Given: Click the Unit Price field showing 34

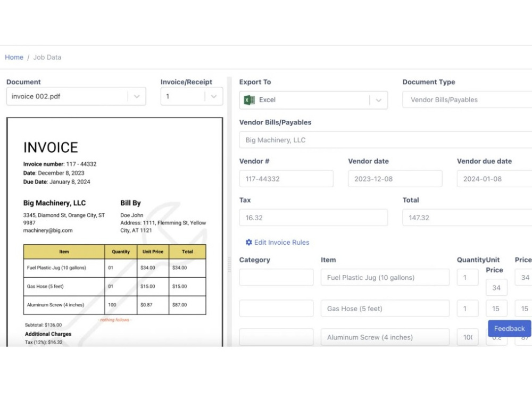Looking at the screenshot, I should (496, 287).
